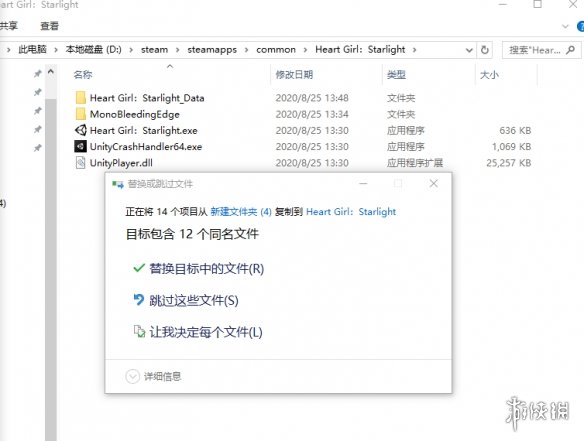Viewport: 584px width, 441px height.
Task: Select UnityPlayer.dll file icon
Action: 80,163
